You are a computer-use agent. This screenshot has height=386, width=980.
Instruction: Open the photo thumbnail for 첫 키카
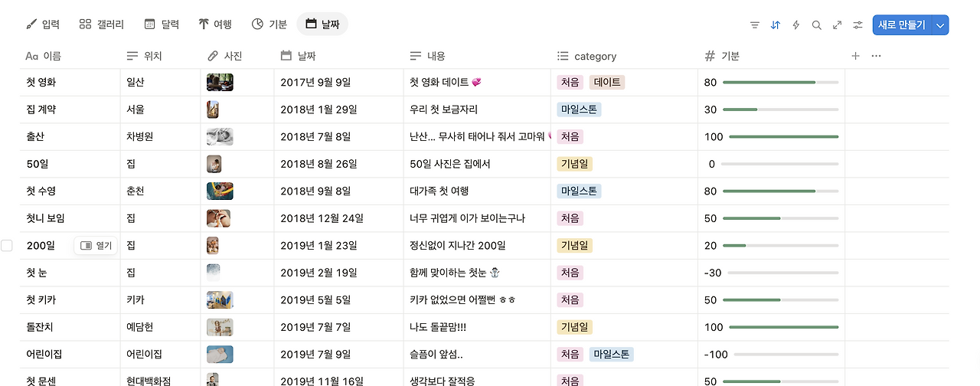coord(220,300)
